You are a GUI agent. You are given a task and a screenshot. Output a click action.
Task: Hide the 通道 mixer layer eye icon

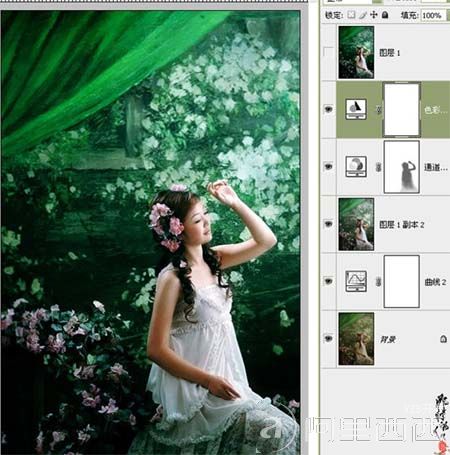click(x=329, y=166)
